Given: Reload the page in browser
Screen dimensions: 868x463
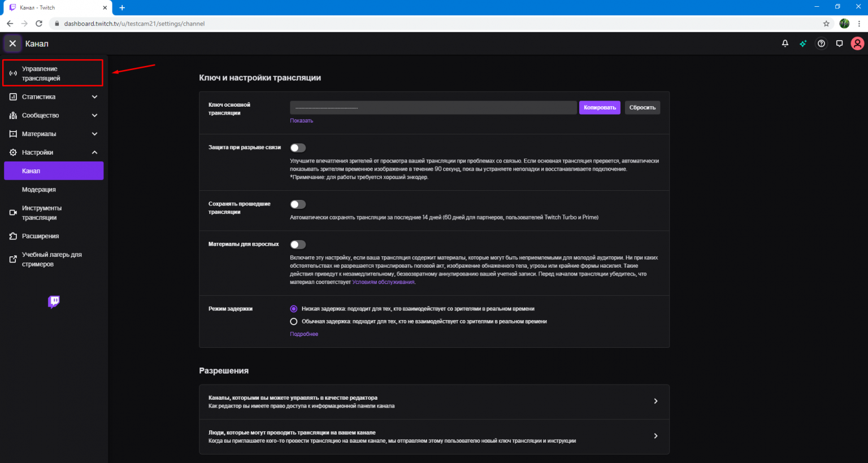Looking at the screenshot, I should pyautogui.click(x=39, y=24).
